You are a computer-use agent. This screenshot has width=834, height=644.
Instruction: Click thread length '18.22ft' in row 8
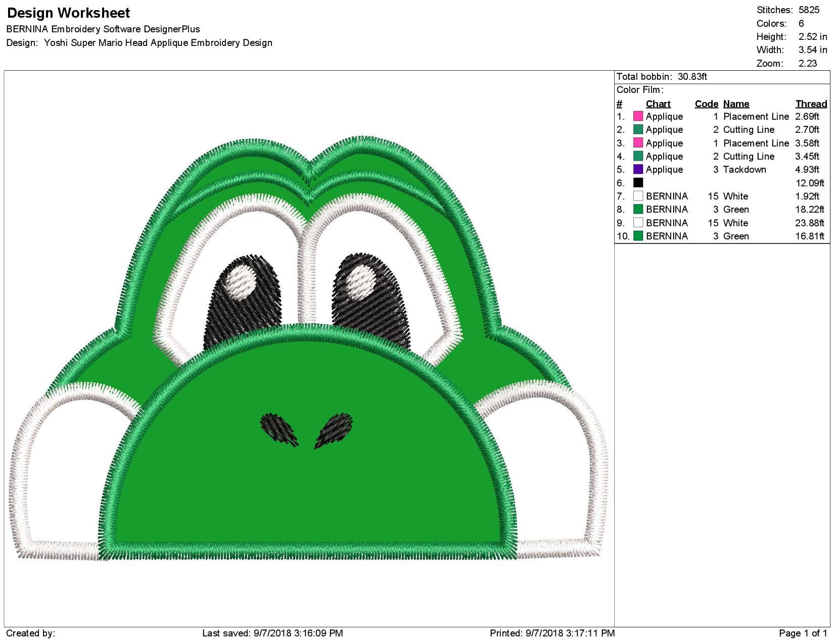[x=810, y=210]
